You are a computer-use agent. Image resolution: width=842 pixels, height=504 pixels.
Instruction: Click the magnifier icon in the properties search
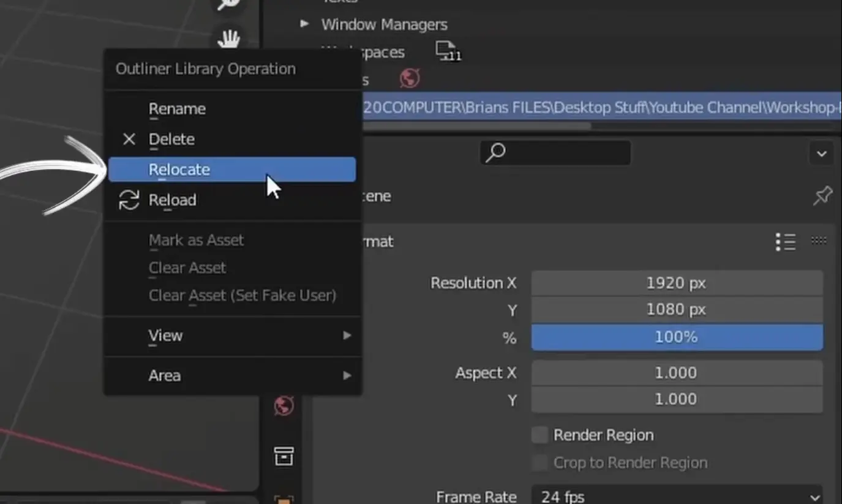pos(495,152)
